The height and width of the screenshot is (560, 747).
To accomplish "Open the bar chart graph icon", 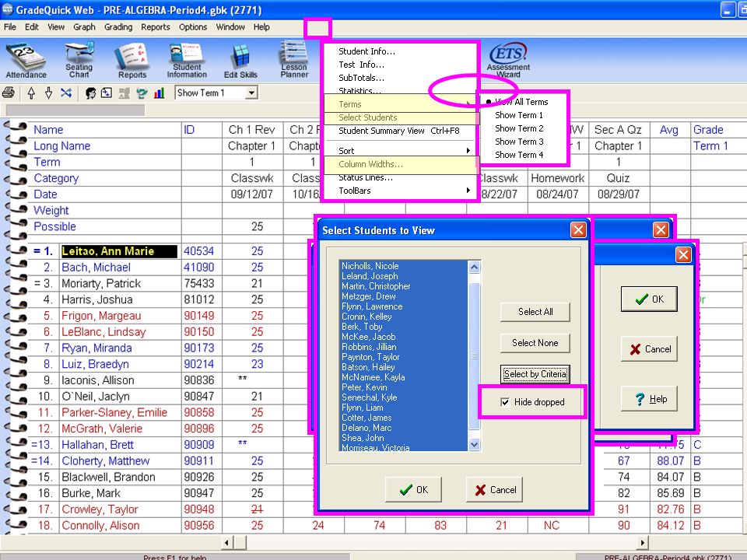I will pos(159,93).
